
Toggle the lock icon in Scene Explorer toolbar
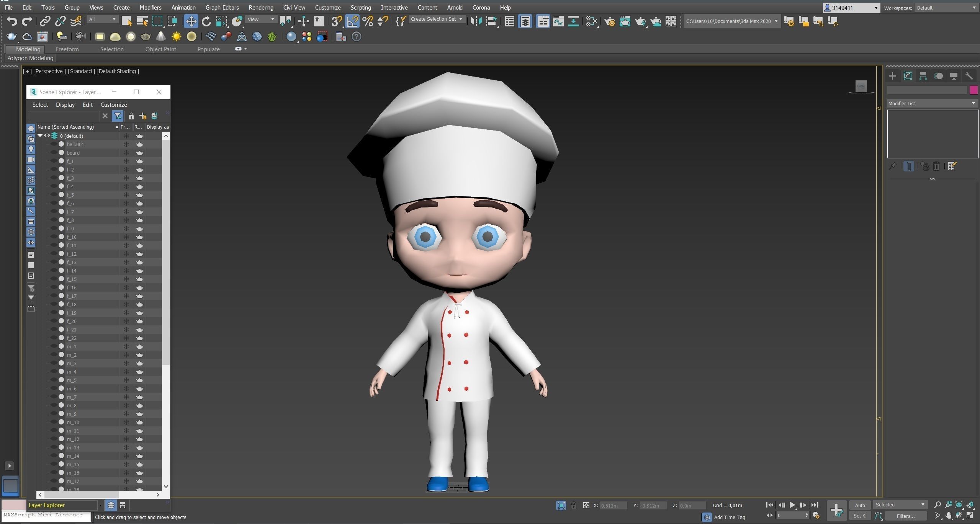(x=131, y=116)
